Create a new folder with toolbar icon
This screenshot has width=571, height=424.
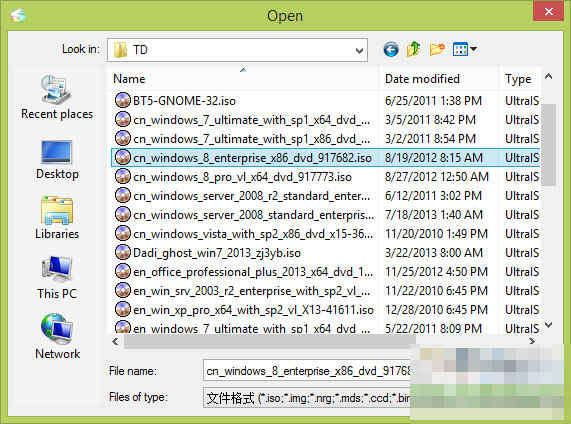click(x=437, y=49)
